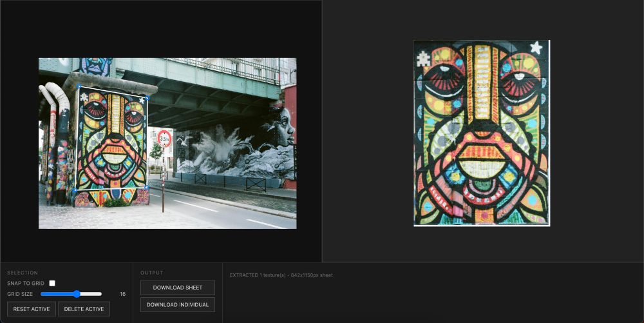Click the grid size value 16
The height and width of the screenshot is (323, 644).
pyautogui.click(x=122, y=294)
